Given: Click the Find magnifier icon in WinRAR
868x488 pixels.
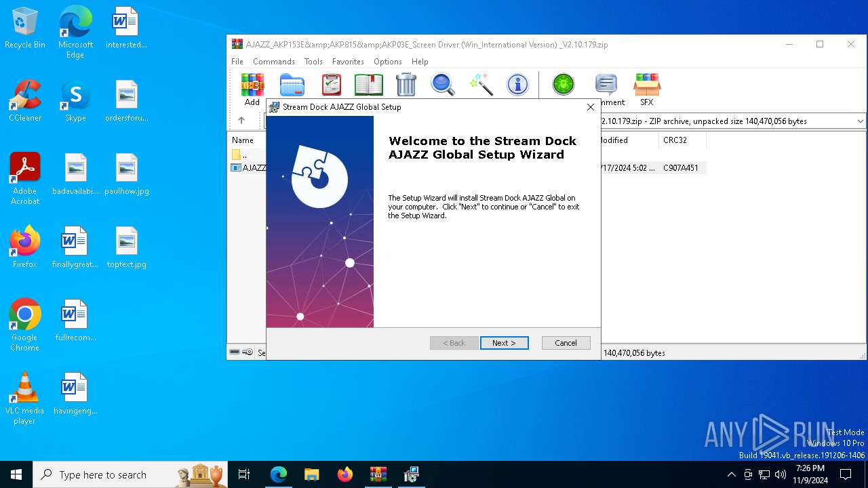Looking at the screenshot, I should tap(443, 85).
